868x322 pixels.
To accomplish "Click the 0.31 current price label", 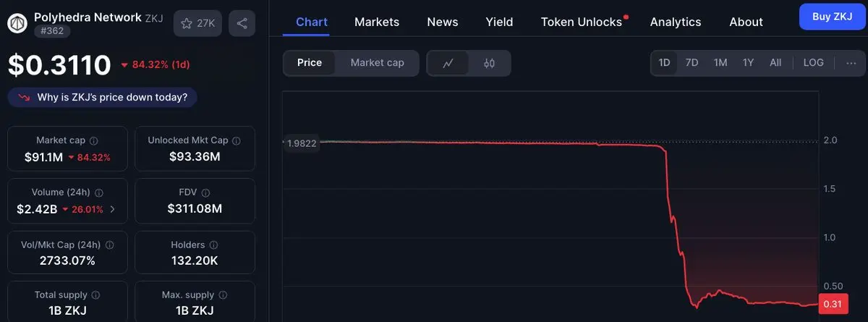I will tap(832, 305).
